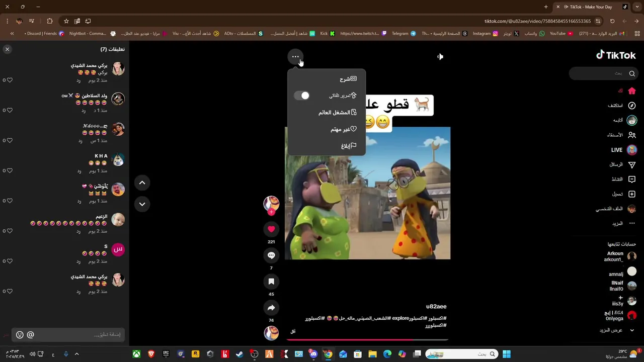Open followed account Arkoun

tap(621, 256)
